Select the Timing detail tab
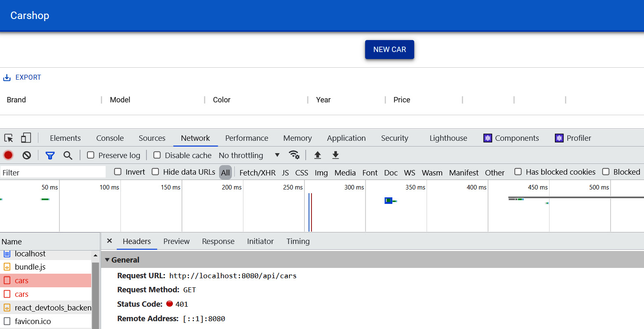The image size is (644, 329). coord(298,241)
